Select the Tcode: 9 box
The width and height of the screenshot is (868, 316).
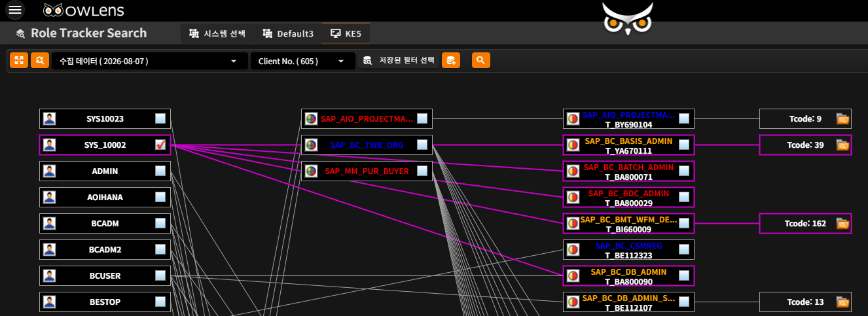point(805,118)
